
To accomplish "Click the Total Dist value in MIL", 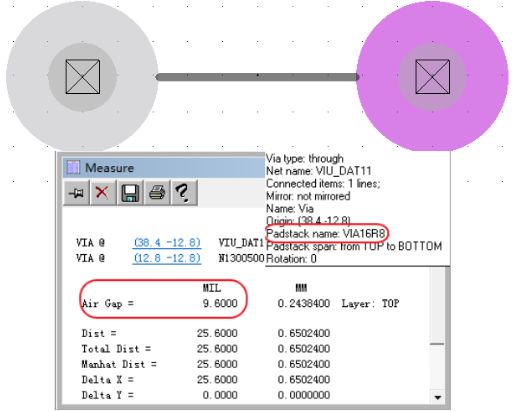I will (217, 349).
